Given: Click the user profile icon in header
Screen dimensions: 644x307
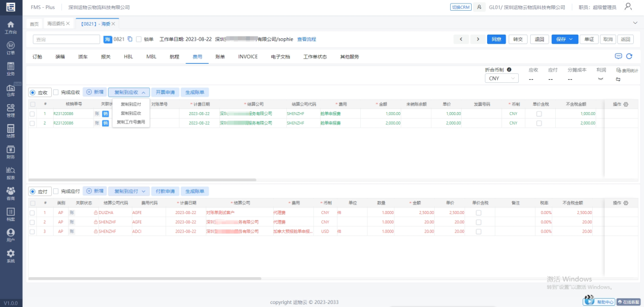Looking at the screenshot, I should (x=628, y=7).
